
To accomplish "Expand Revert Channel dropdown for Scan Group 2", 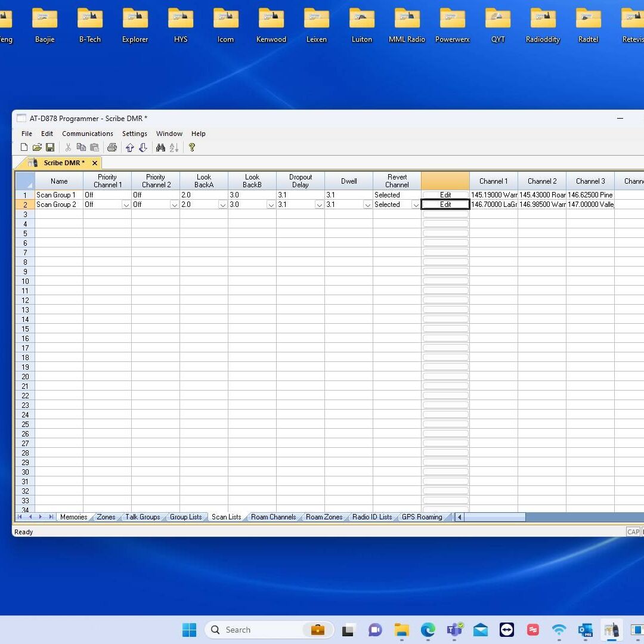I will point(416,205).
